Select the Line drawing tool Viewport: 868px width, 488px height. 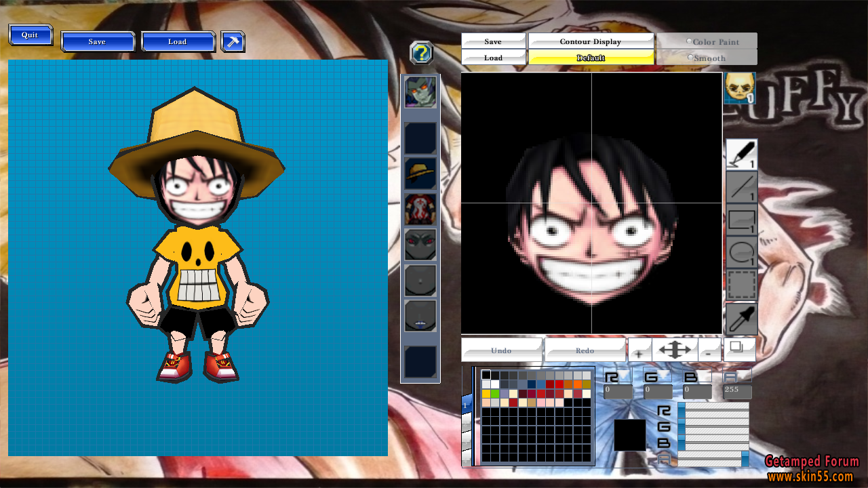[741, 187]
